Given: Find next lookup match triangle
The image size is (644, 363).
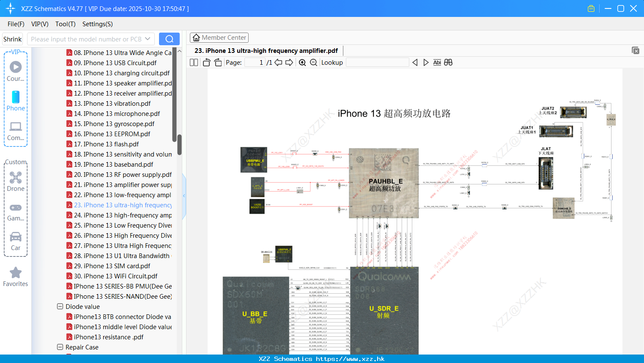Looking at the screenshot, I should point(426,62).
